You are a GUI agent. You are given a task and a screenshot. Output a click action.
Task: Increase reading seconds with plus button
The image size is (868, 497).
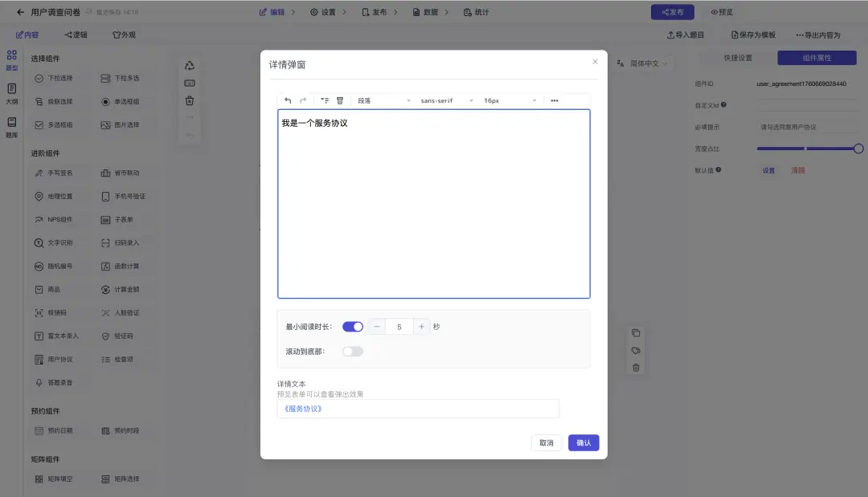[422, 327]
